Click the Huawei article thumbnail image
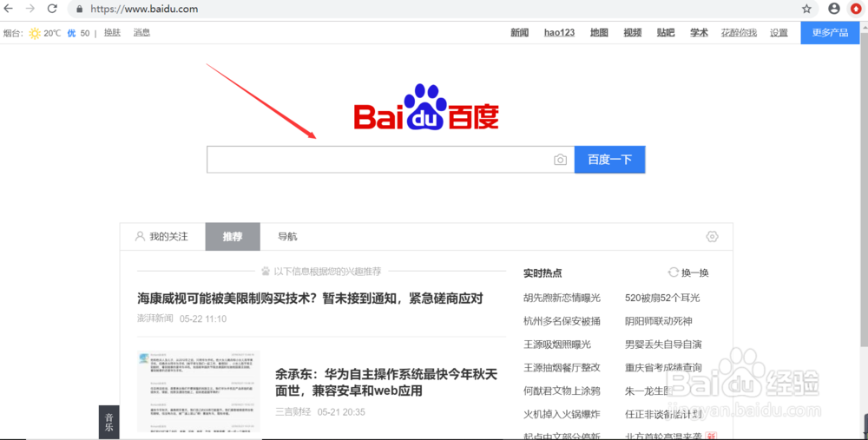Screen dimensions: 868x440 click(x=198, y=391)
